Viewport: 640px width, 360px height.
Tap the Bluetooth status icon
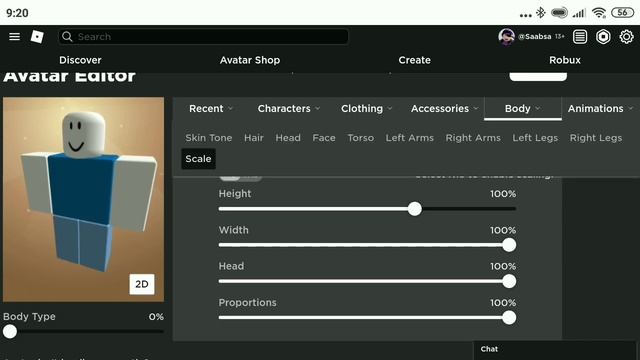pos(541,13)
